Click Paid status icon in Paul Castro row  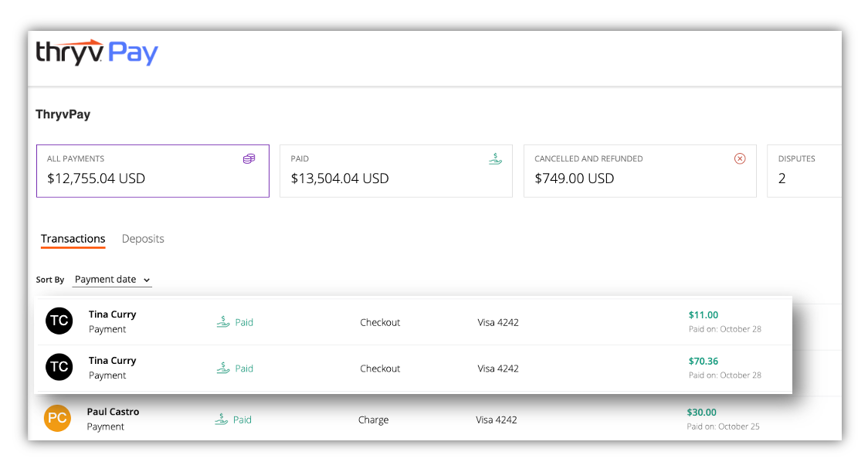click(x=222, y=420)
